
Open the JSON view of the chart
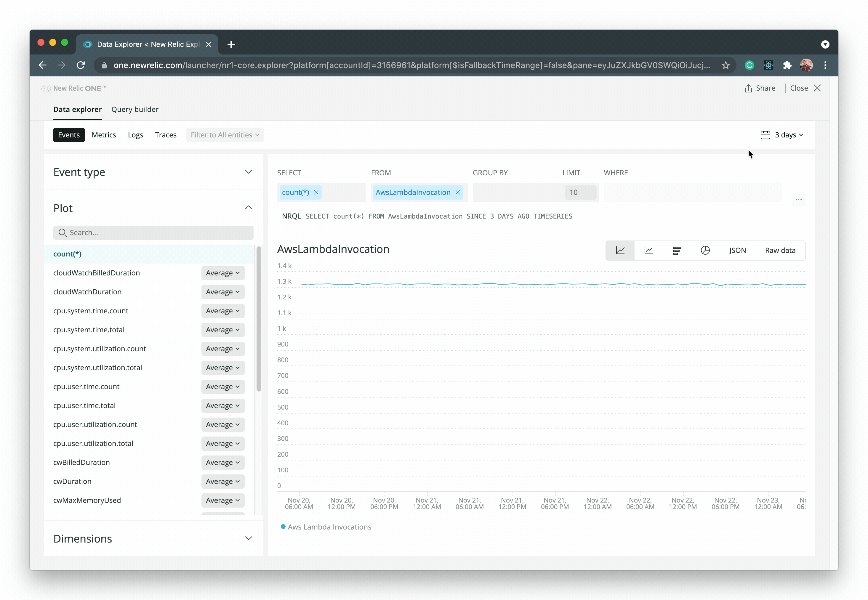coord(737,250)
